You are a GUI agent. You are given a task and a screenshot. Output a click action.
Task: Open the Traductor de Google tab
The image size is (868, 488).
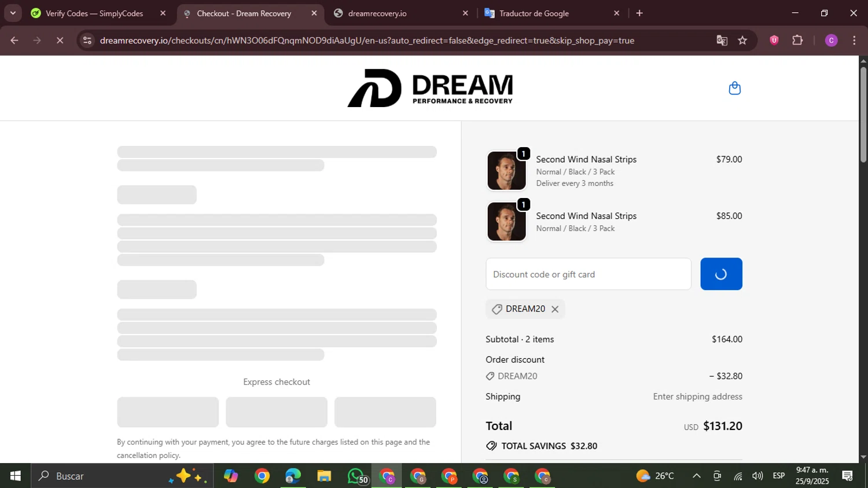(534, 13)
